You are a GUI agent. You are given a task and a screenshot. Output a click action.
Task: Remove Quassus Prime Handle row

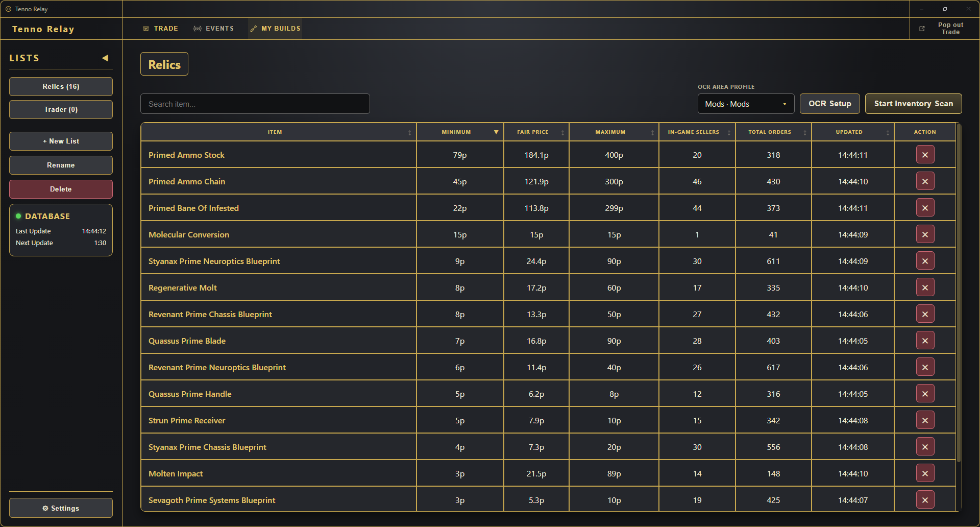[x=925, y=394]
